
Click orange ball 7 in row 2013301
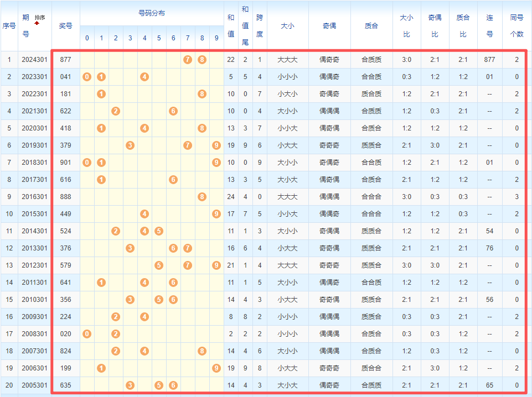pos(188,248)
